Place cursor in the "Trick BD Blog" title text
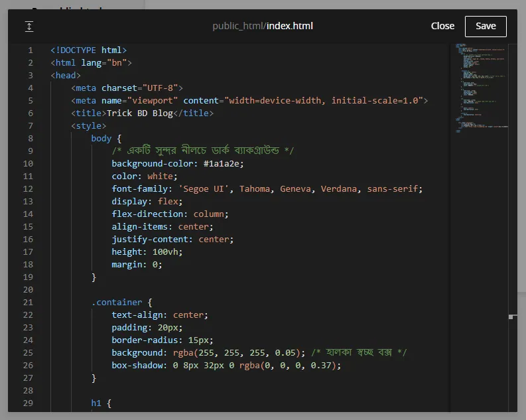This screenshot has height=420, width=526. coord(139,113)
